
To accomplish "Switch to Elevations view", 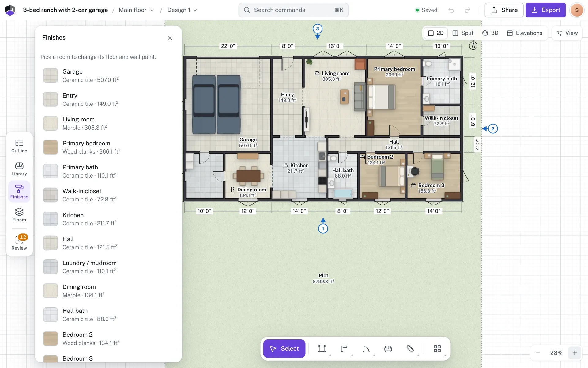I will tap(525, 33).
